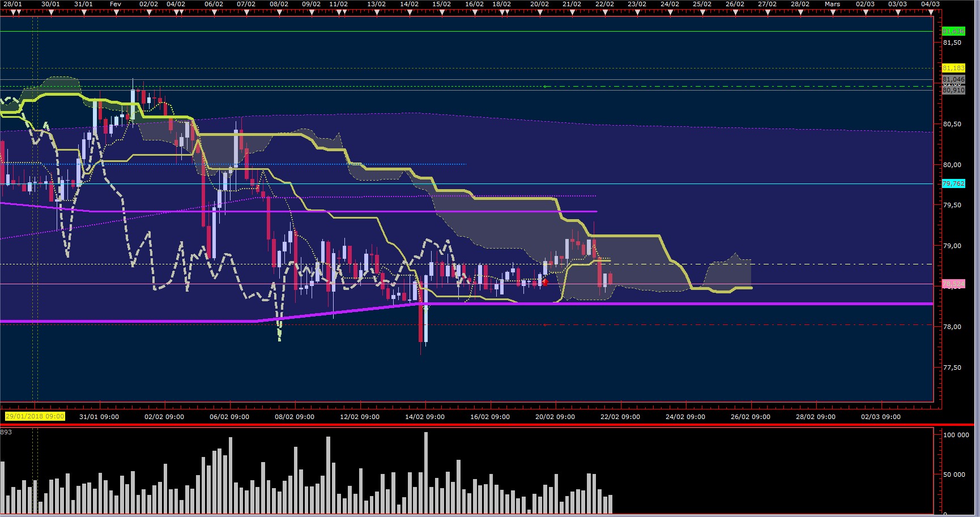
Task: Select the triangle marker under 07/02
Action: tap(246, 12)
